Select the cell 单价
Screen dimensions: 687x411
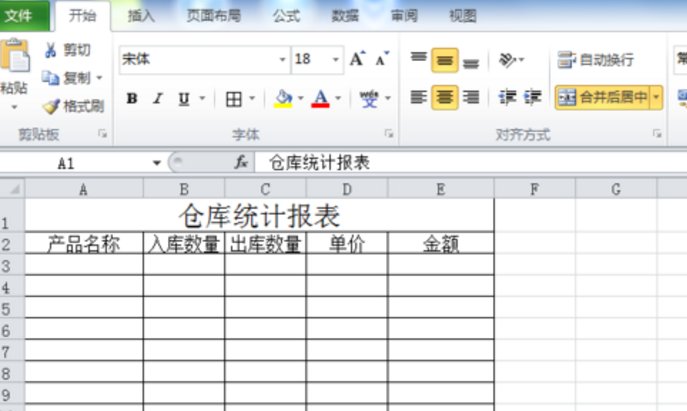(347, 244)
